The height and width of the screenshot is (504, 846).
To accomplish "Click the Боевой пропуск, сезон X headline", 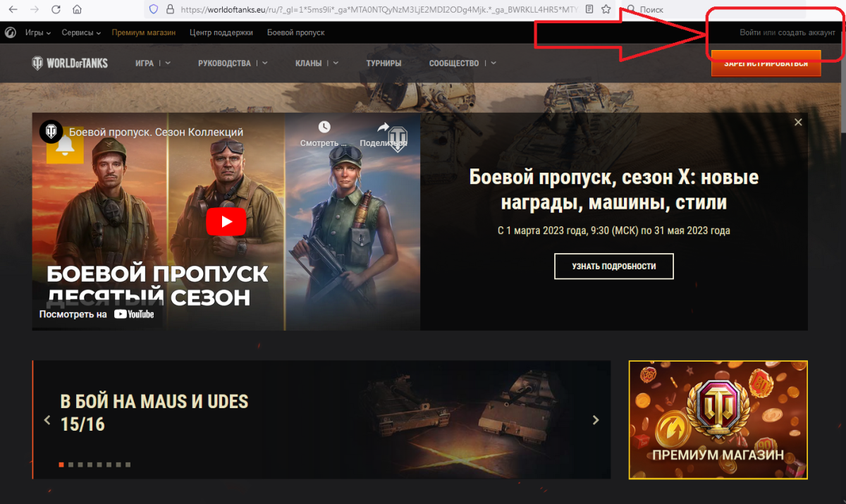I will pos(613,190).
